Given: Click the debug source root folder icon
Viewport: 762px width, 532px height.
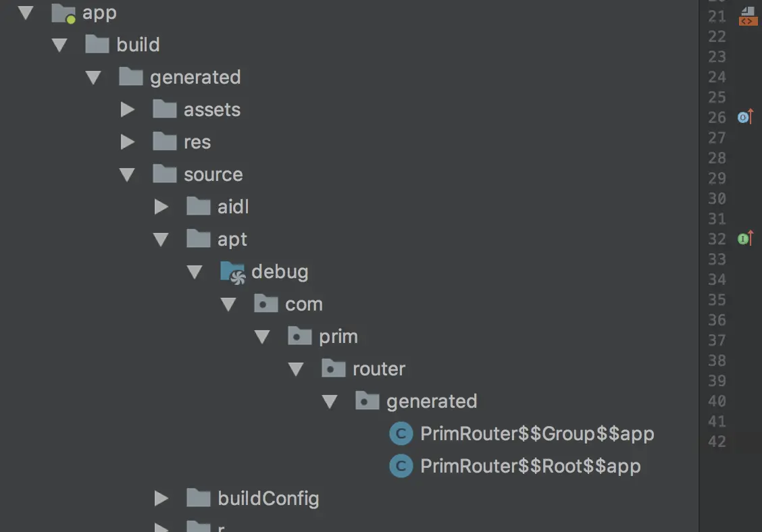Looking at the screenshot, I should [x=232, y=272].
